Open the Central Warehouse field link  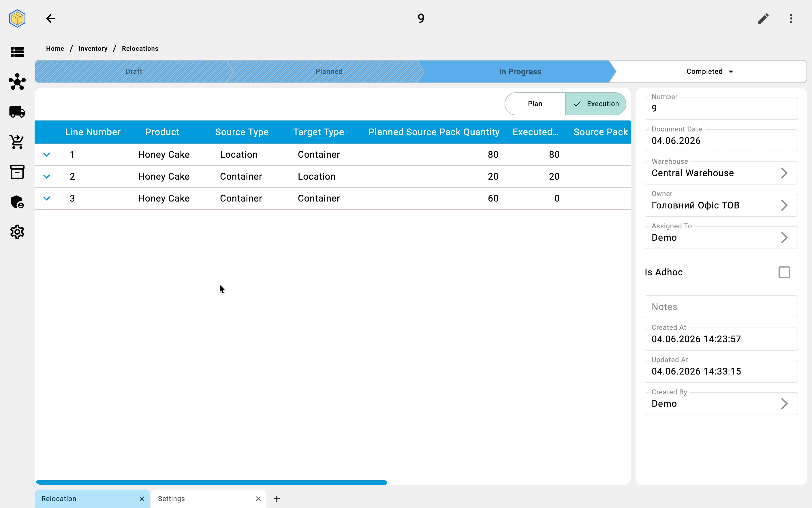click(x=721, y=173)
